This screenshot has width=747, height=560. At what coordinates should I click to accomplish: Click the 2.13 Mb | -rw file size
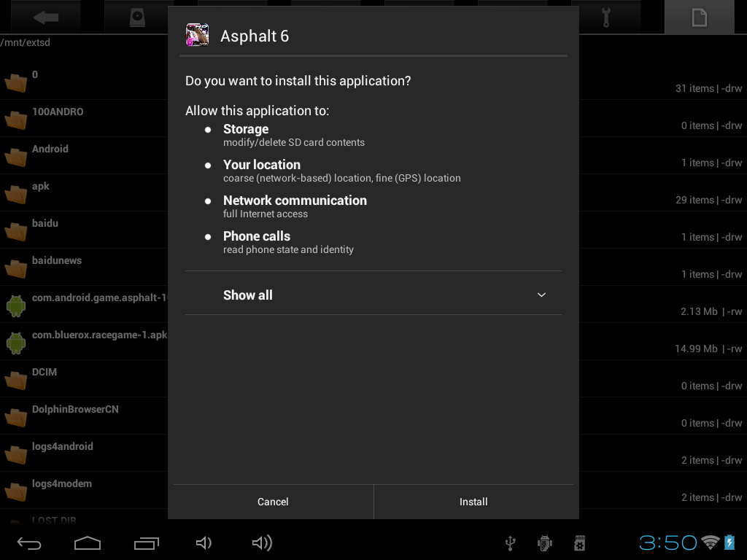[x=711, y=311]
